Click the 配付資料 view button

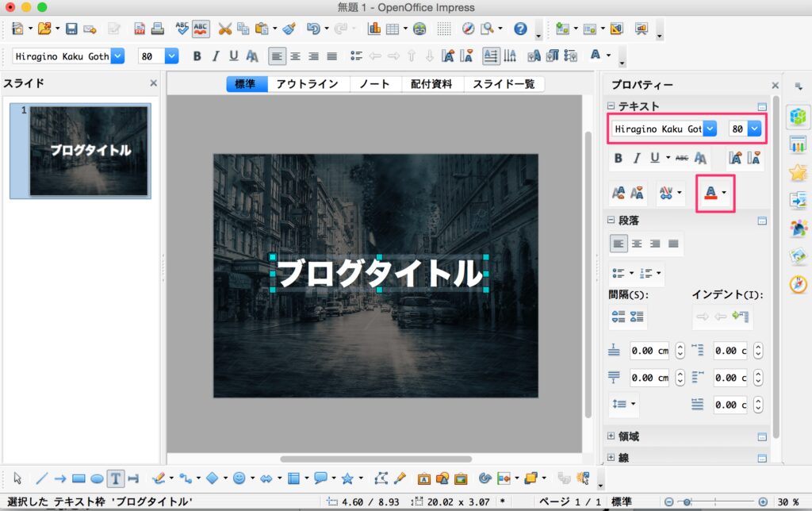coord(431,84)
